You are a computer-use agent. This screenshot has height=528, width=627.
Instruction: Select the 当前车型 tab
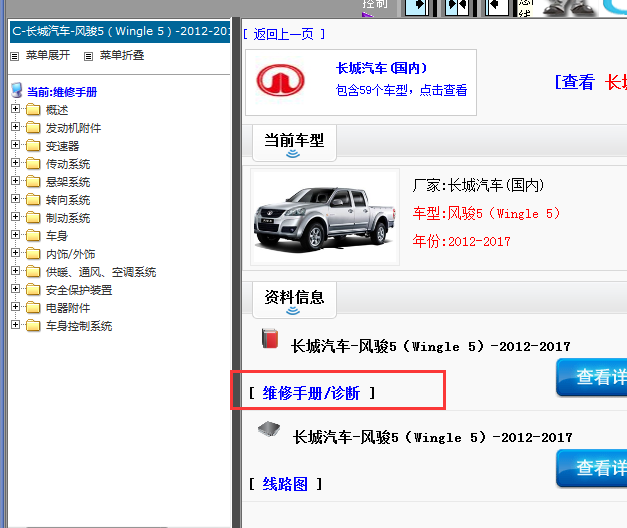pos(294,143)
